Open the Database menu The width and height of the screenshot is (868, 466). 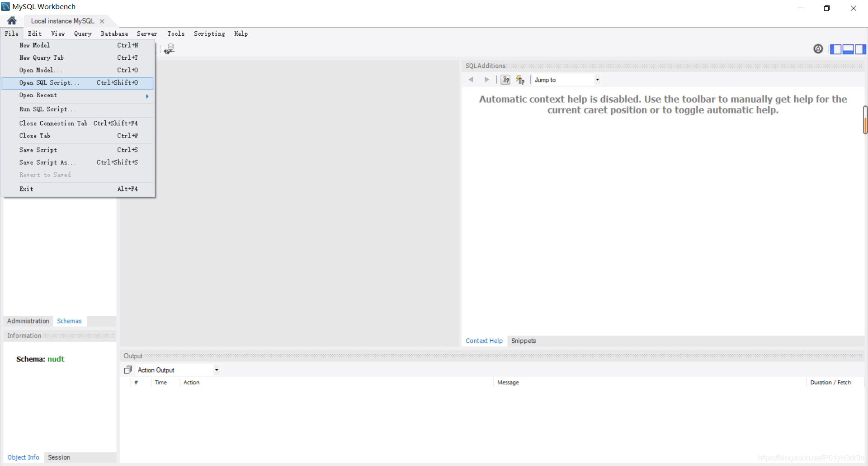114,33
